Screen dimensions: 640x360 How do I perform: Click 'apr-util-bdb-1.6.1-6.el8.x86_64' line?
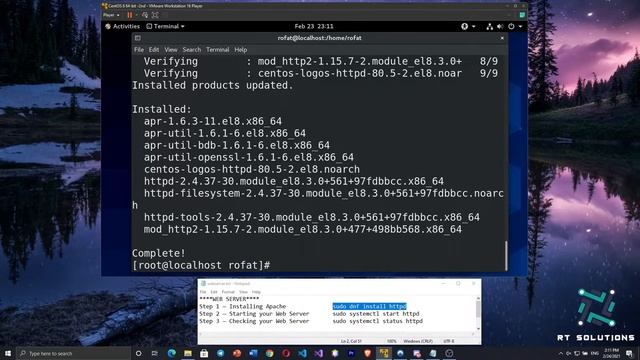237,145
